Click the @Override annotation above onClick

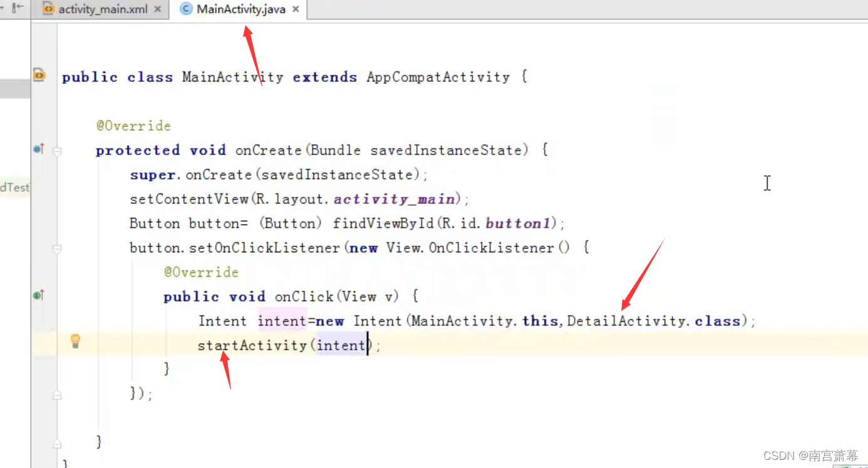(201, 272)
